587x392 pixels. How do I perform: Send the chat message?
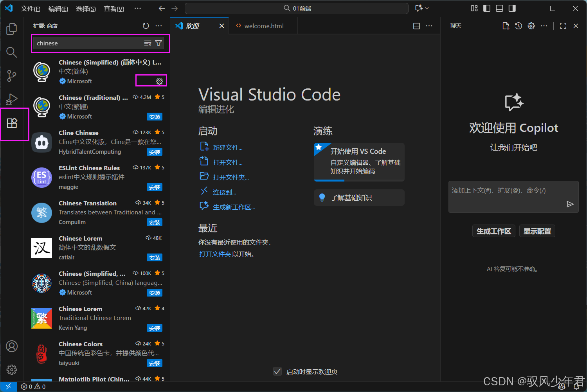click(570, 204)
